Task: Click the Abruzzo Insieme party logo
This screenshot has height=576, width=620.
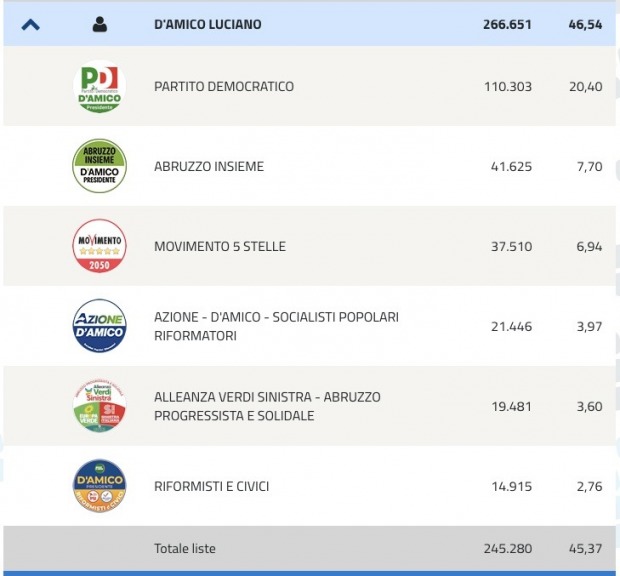Action: point(100,166)
